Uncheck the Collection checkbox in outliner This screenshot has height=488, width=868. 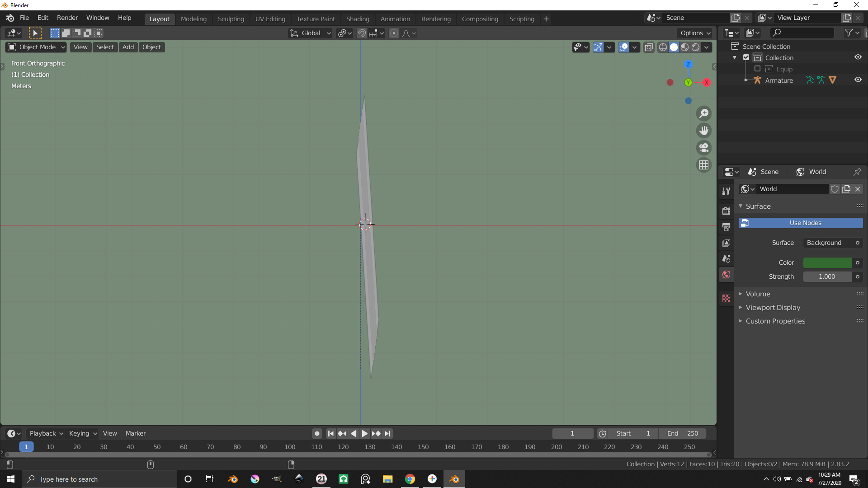click(x=746, y=58)
